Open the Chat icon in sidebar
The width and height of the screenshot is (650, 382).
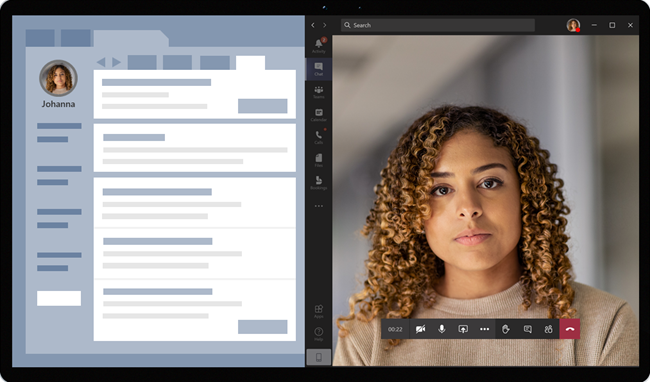[318, 69]
